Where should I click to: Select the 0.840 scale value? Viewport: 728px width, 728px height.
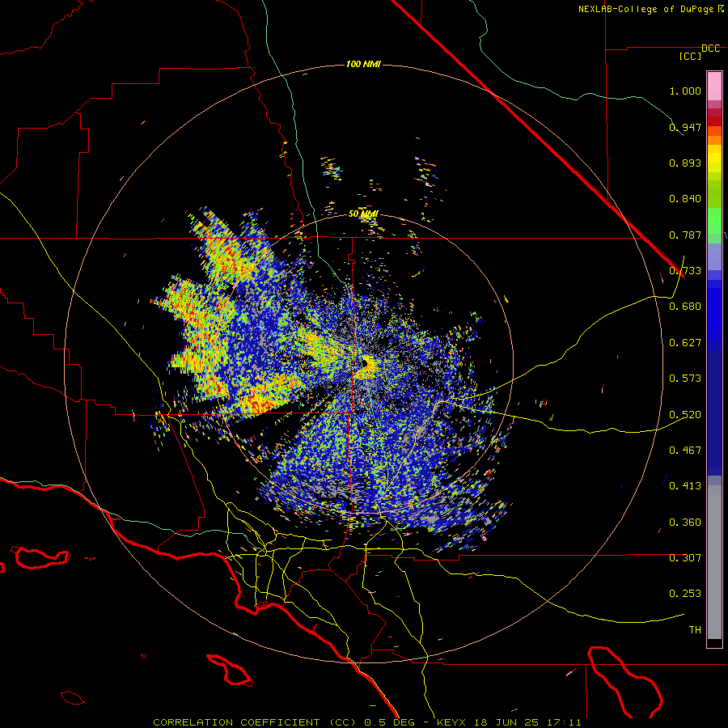point(685,199)
